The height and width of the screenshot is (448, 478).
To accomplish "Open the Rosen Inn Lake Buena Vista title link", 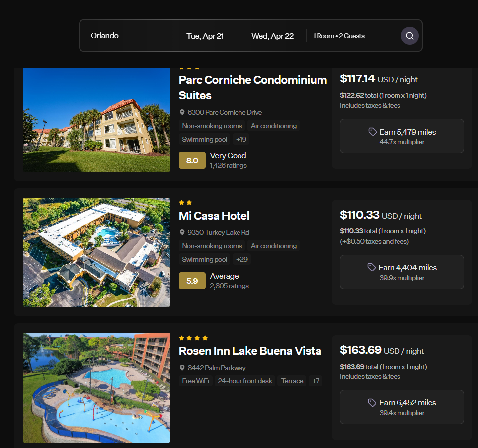I will (x=250, y=351).
